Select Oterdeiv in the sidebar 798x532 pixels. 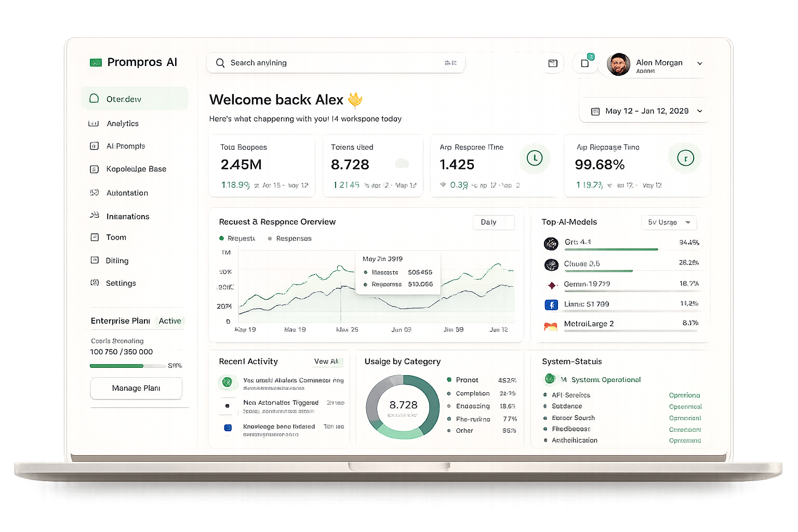pos(135,99)
